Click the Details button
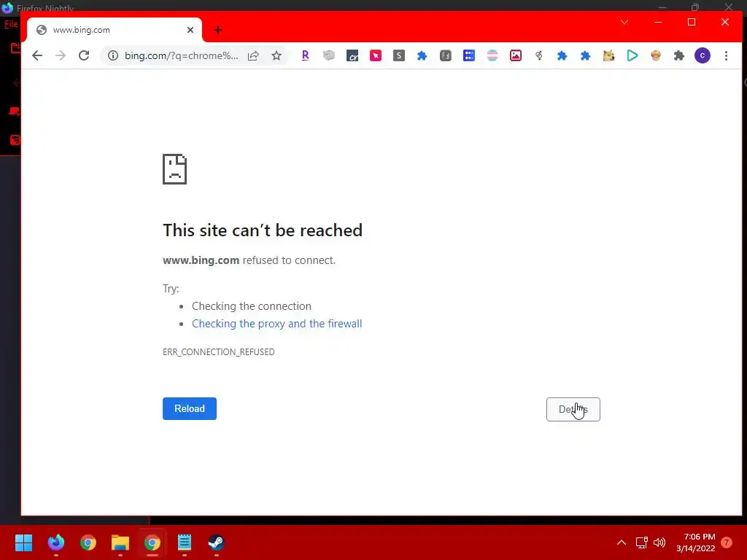747x560 pixels. pos(573,410)
